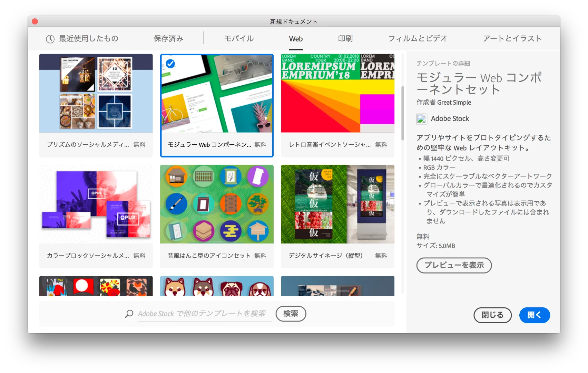Click the テンプレートの詳細 heading
This screenshot has width=588, height=373.
[443, 64]
